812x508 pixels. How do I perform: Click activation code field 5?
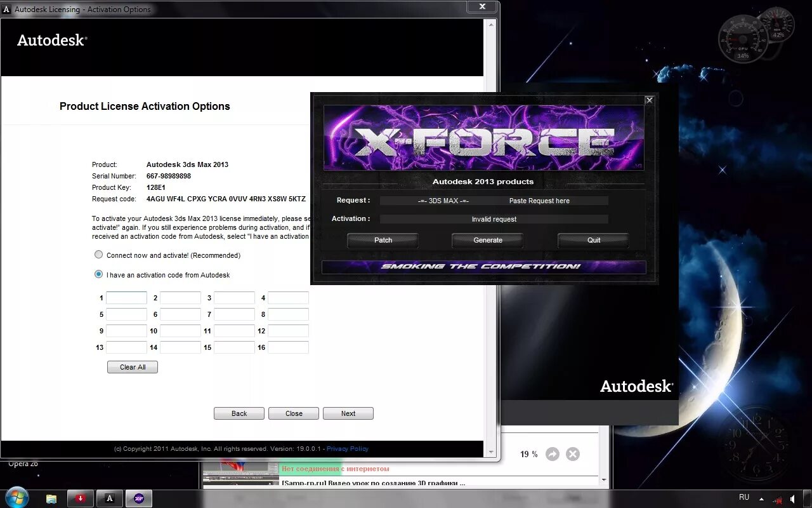(126, 314)
